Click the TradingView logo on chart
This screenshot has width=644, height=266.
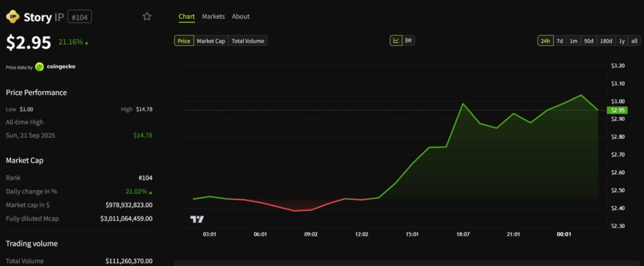click(197, 219)
